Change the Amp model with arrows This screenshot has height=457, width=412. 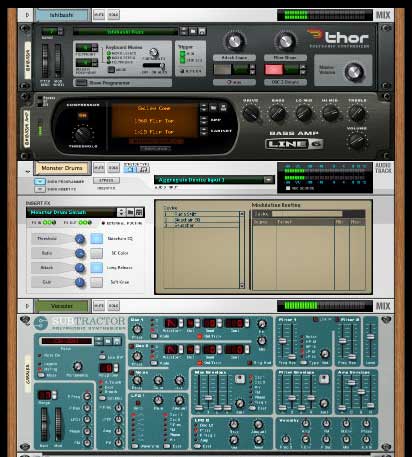204,120
